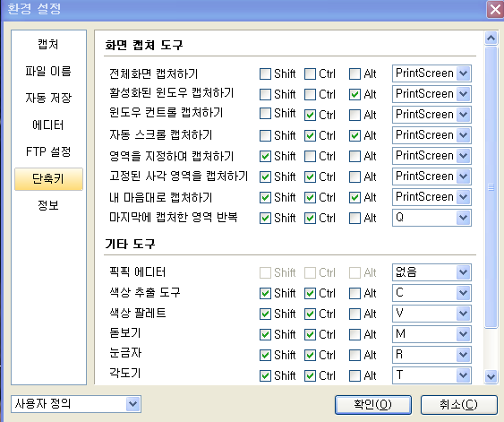
Task: Click the vertical scrollbar thumb
Action: 491,187
